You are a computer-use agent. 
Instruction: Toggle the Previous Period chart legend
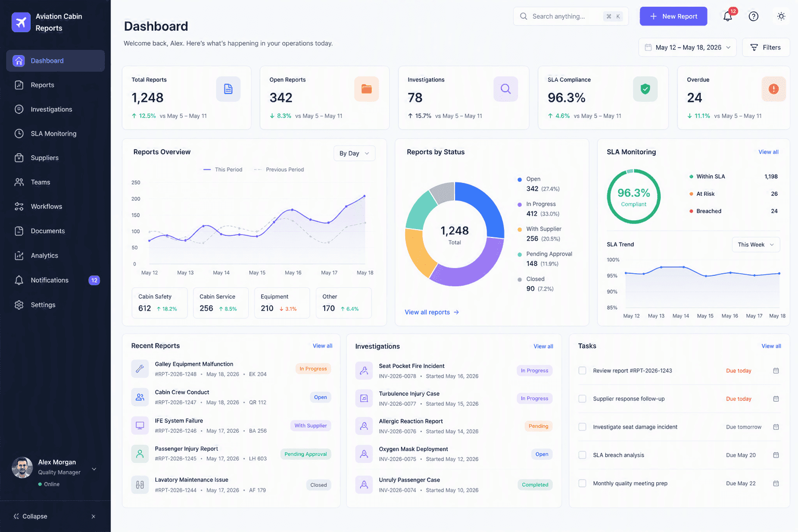278,170
